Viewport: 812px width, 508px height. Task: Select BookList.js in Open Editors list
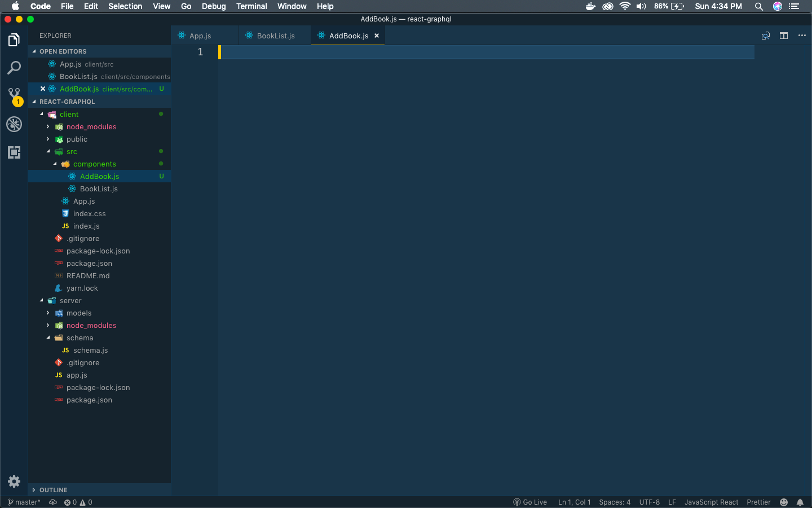click(x=99, y=76)
